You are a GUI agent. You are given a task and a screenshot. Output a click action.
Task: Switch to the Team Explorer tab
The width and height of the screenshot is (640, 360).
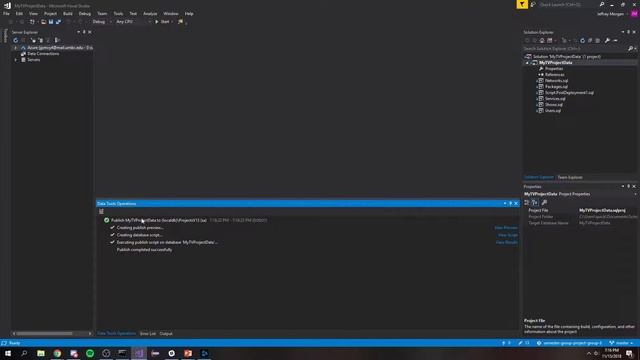570,177
